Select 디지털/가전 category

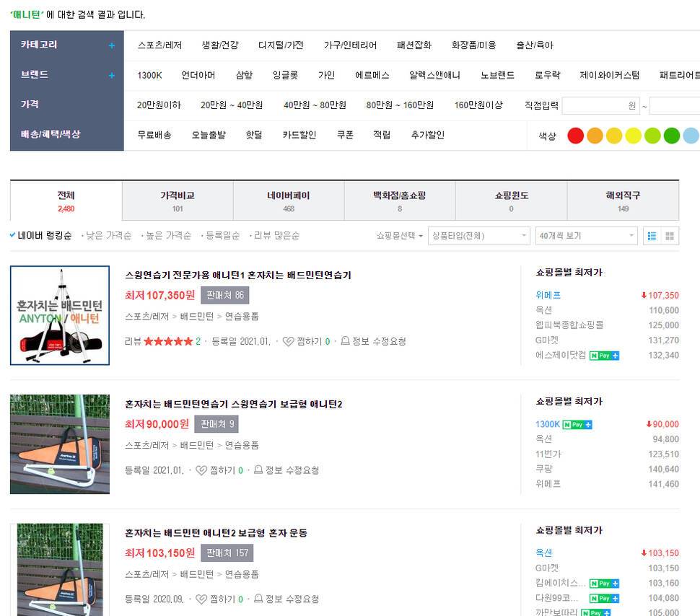(281, 45)
